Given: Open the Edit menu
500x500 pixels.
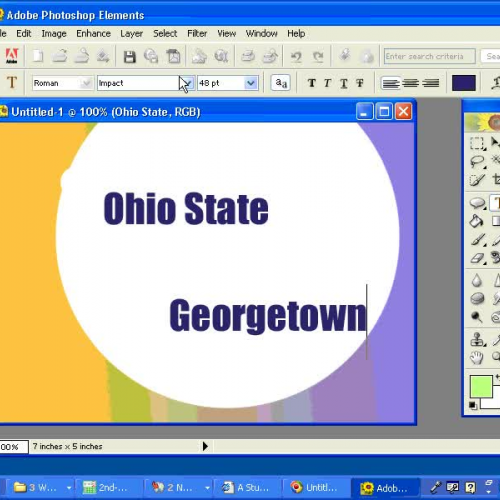Looking at the screenshot, I should pyautogui.click(x=24, y=33).
